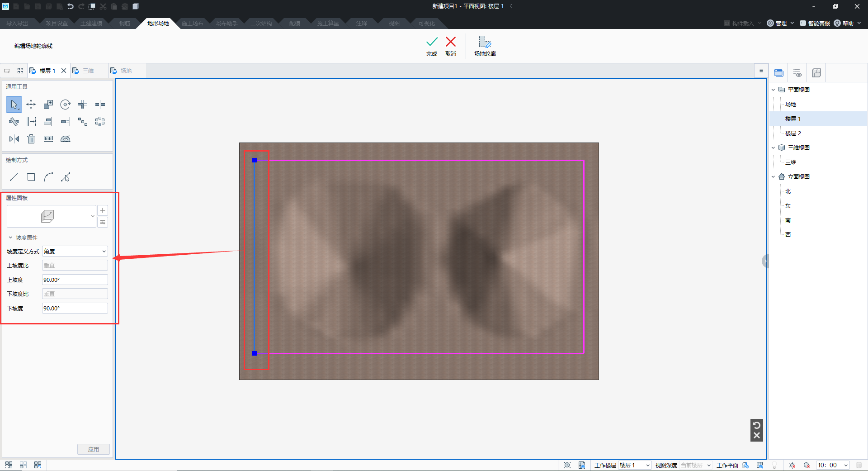Pick the Rotate tool
The width and height of the screenshot is (868, 471).
(x=66, y=105)
